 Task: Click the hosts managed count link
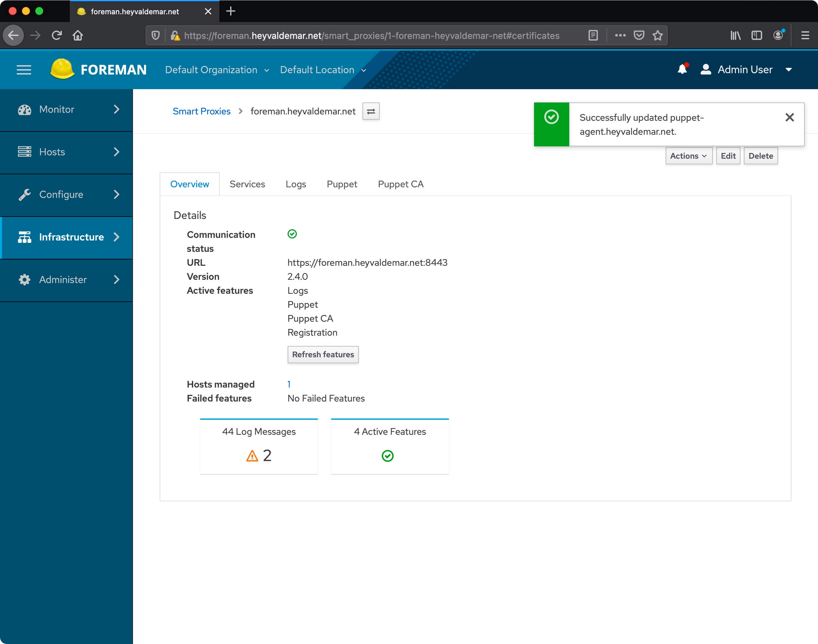(x=289, y=385)
